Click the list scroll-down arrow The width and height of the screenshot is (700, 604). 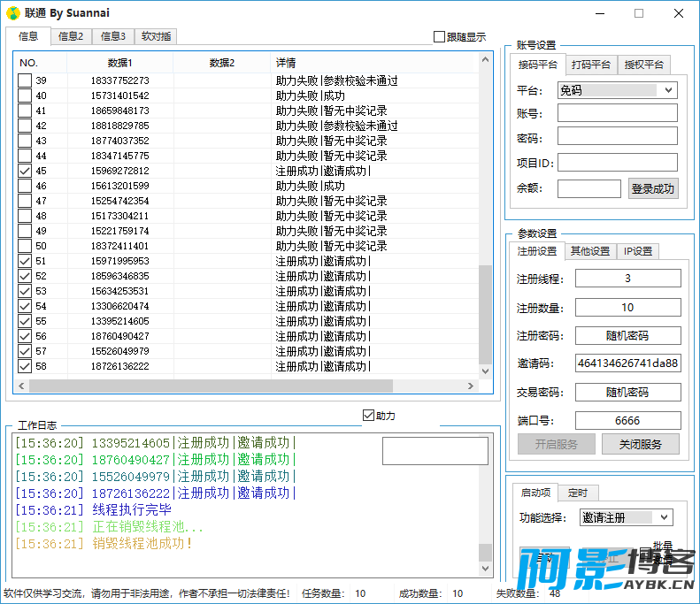[x=485, y=371]
